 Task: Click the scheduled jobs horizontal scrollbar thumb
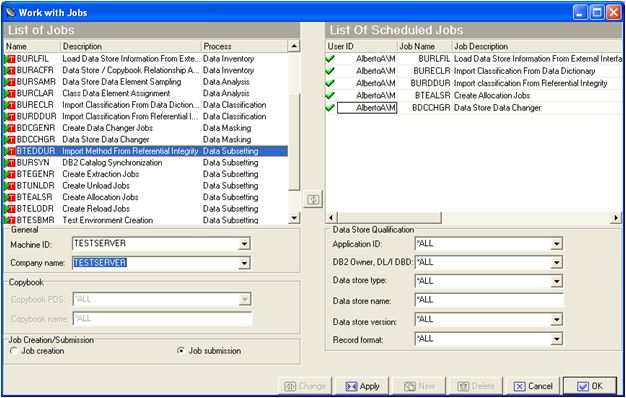(389, 218)
